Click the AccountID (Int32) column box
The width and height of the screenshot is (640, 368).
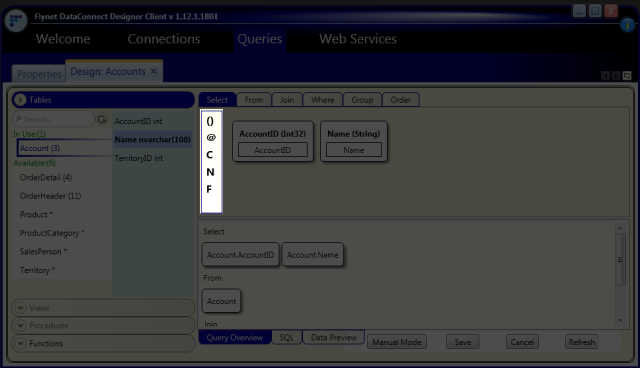(x=273, y=141)
